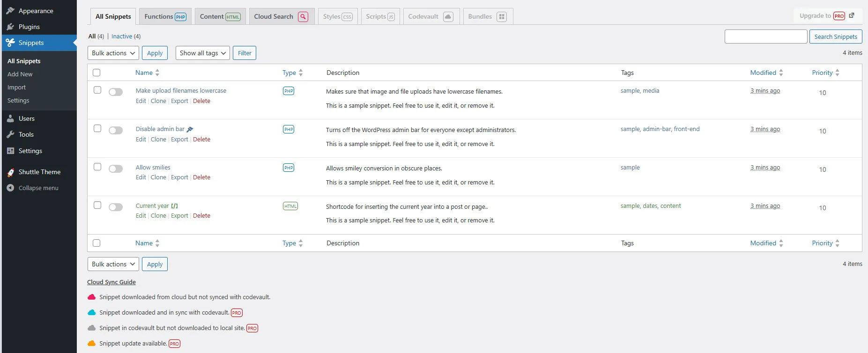Viewport: 868px width, 353px height.
Task: Open the top Bulk actions dropdown
Action: [x=113, y=53]
